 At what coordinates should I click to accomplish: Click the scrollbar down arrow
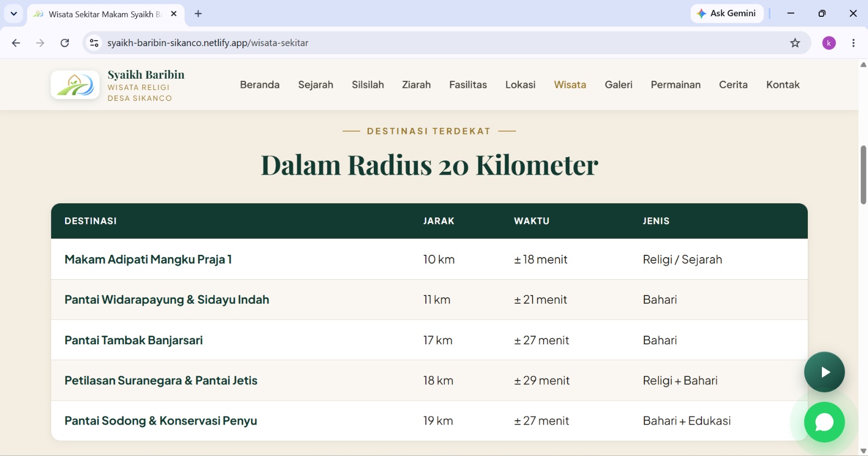pyautogui.click(x=863, y=451)
